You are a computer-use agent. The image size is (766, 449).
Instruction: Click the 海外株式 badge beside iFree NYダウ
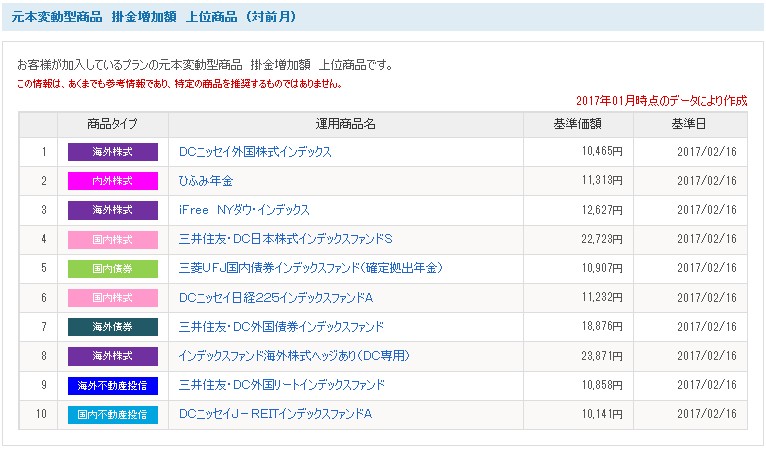point(113,210)
